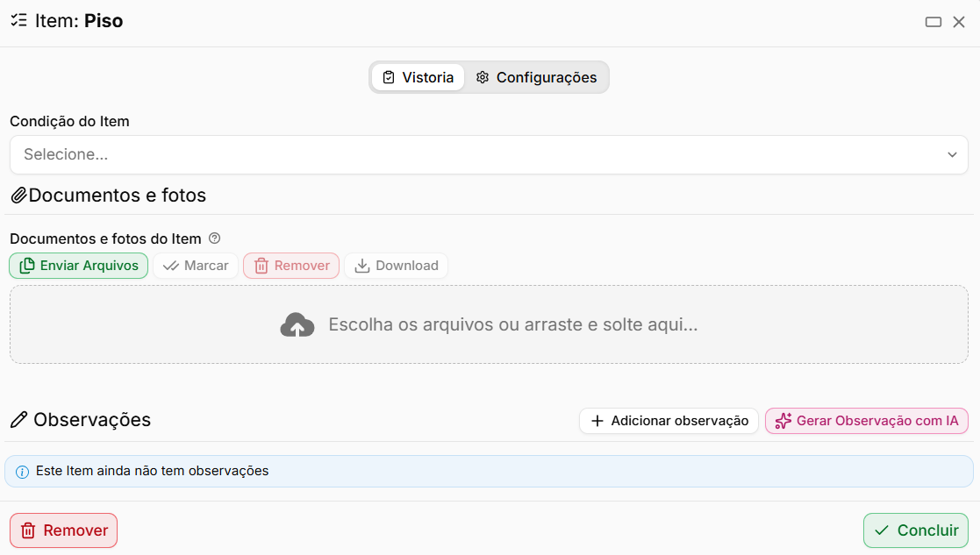Click the Marcar button
This screenshot has width=980, height=555.
[x=196, y=266]
